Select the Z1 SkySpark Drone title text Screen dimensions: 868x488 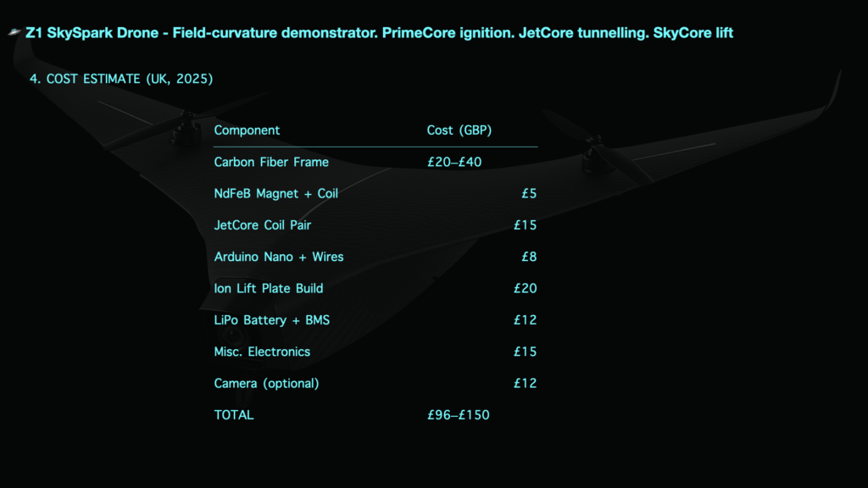[x=379, y=33]
